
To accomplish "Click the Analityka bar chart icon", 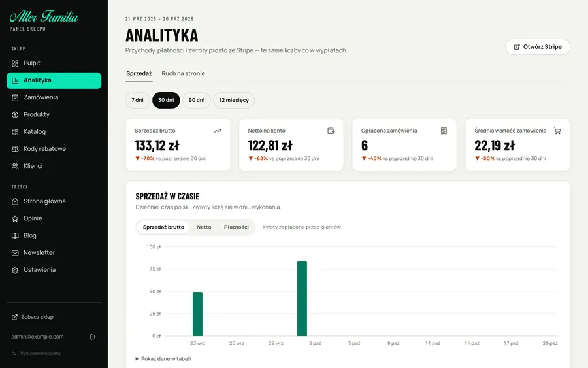I will click(x=15, y=80).
